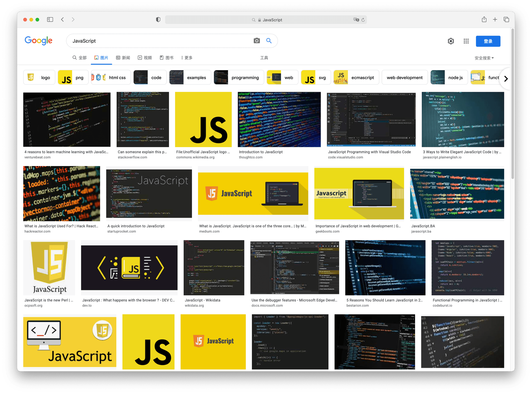The width and height of the screenshot is (532, 394).
Task: Click 'File:Unofficial JavaScript logo' result title
Action: (203, 152)
